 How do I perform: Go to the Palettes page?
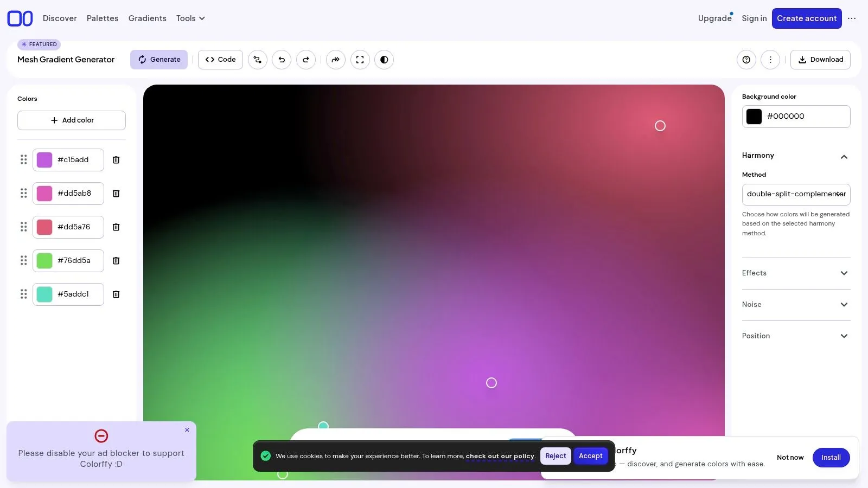click(x=102, y=18)
